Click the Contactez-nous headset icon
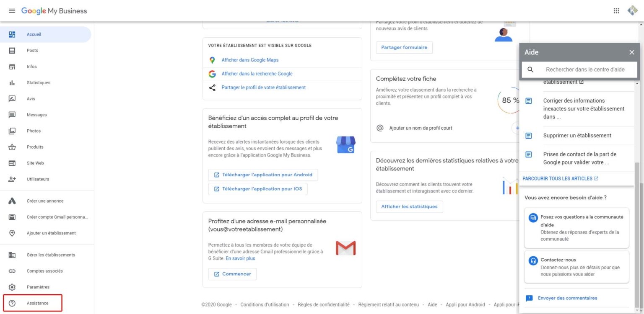Image resolution: width=644 pixels, height=314 pixels. tap(533, 260)
